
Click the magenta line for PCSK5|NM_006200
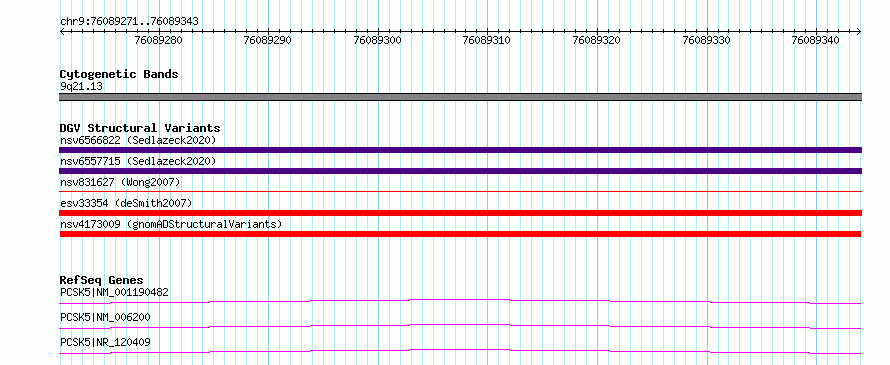point(460,326)
